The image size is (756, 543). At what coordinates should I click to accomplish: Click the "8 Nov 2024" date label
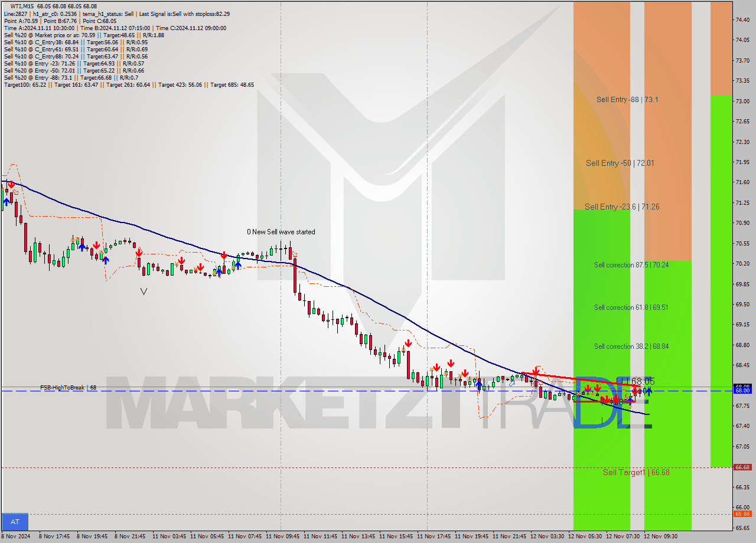[15, 537]
